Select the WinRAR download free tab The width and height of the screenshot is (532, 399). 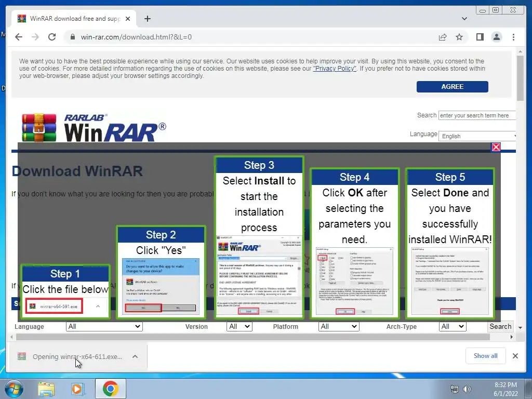click(74, 19)
